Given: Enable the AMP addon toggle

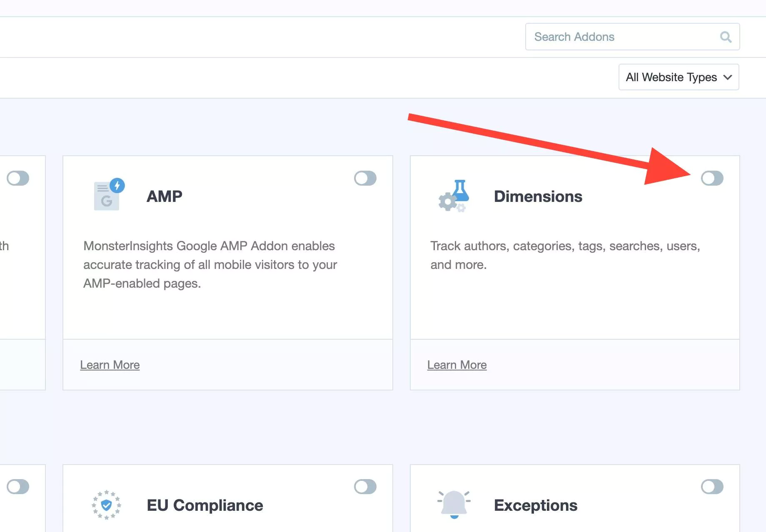Looking at the screenshot, I should (365, 178).
